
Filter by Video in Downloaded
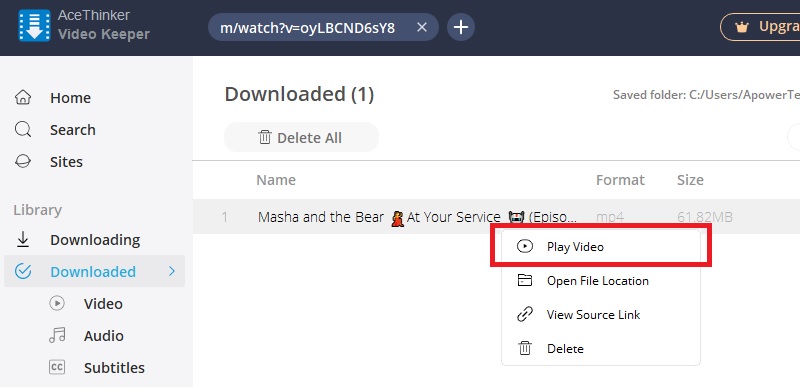(x=103, y=304)
